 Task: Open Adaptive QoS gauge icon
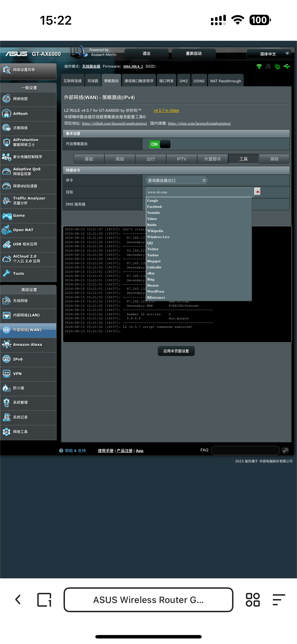[7, 172]
